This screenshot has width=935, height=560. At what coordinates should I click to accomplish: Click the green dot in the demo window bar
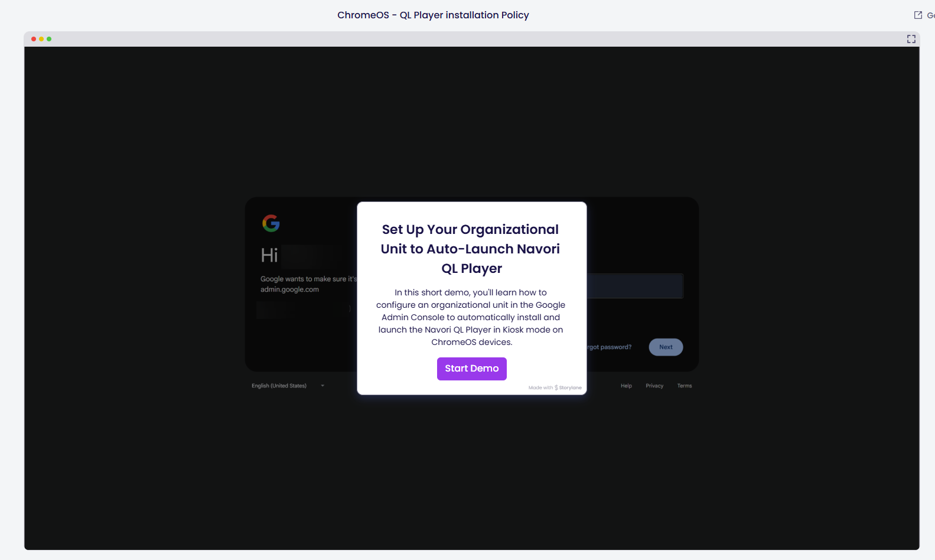[49, 39]
